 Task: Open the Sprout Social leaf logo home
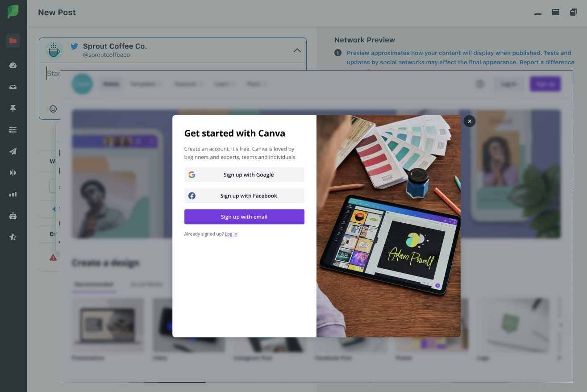point(13,12)
